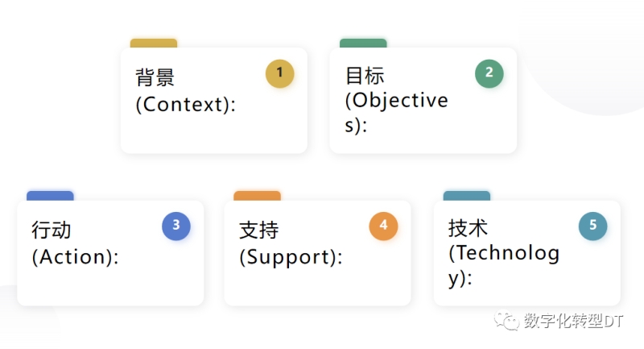Viewport: 644px width, 349px height.
Task: Click the teal tab above the Technology card
Action: coord(467,196)
